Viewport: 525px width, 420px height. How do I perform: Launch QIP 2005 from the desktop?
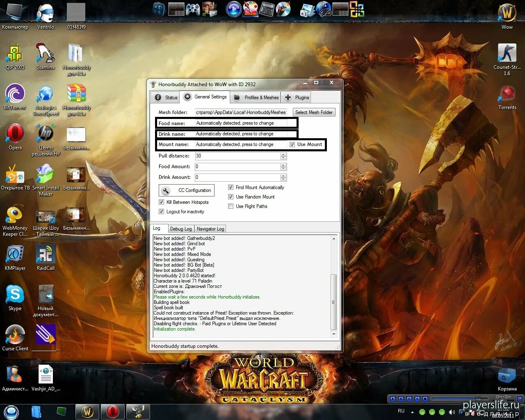point(15,57)
